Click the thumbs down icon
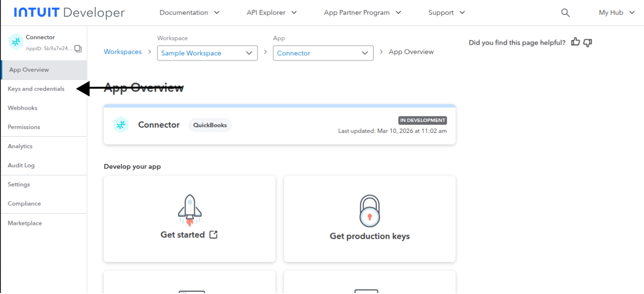The height and width of the screenshot is (294, 644). point(588,42)
